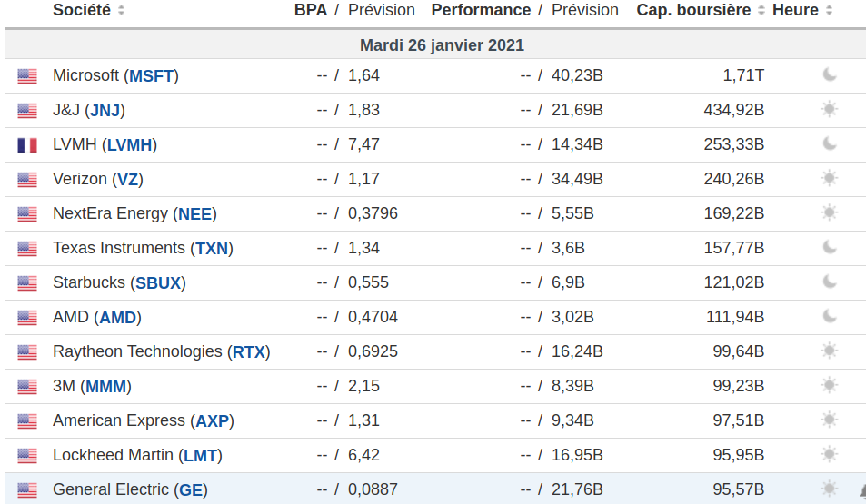This screenshot has width=866, height=504.
Task: Sort by Cap. boursière column arrows
Action: pos(760,11)
